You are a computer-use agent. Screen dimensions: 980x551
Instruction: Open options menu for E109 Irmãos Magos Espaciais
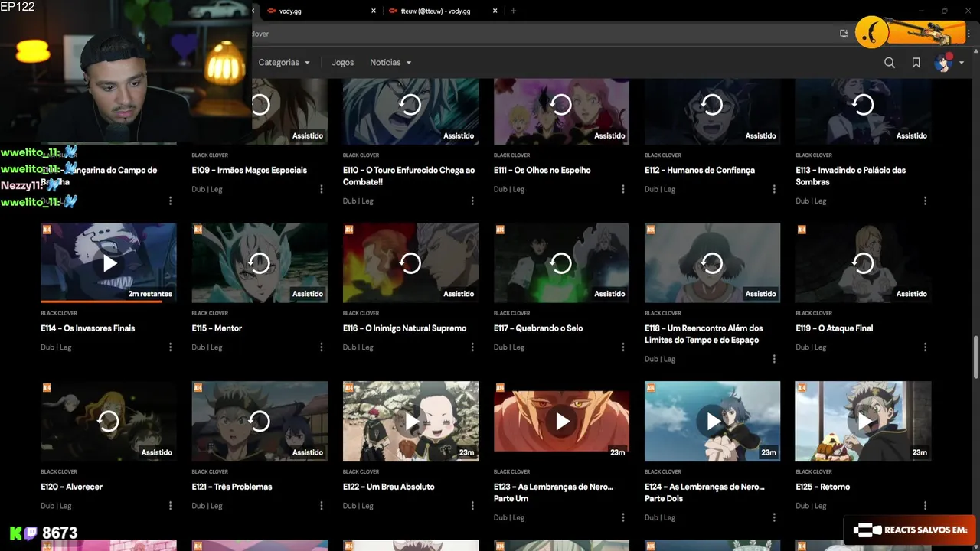pyautogui.click(x=322, y=189)
